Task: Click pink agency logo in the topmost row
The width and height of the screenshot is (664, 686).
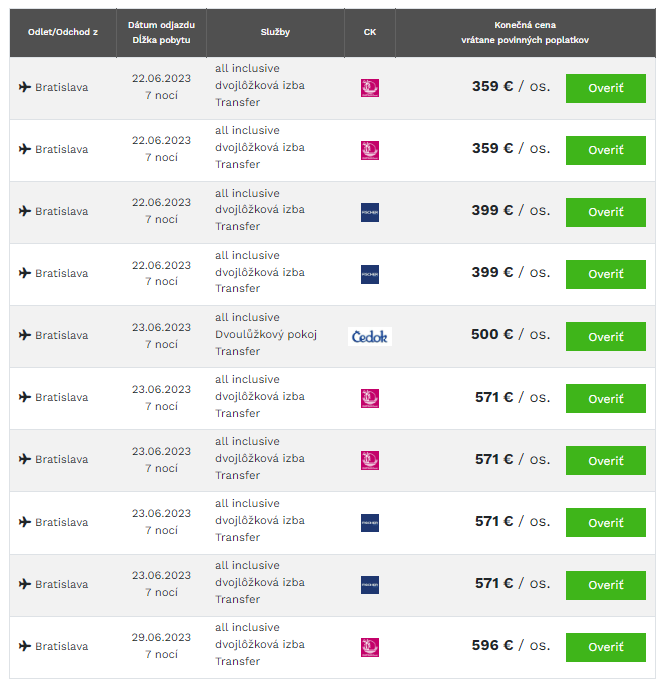Action: pos(370,88)
